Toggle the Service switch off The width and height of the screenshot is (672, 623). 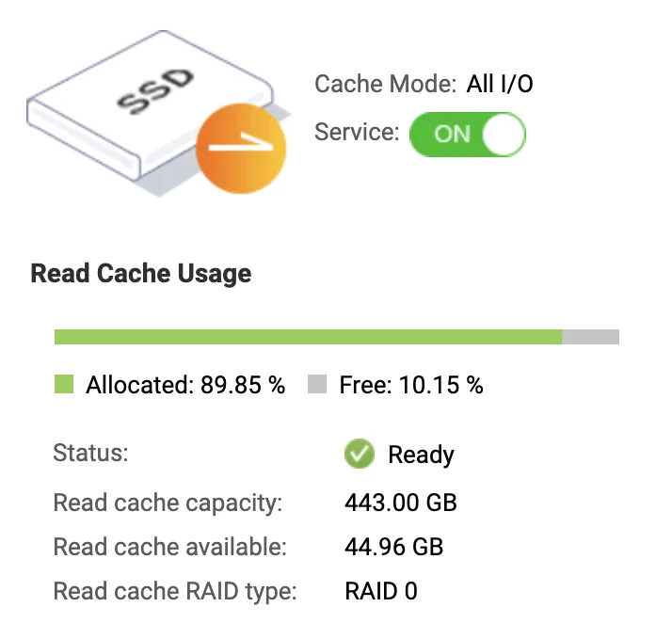[467, 135]
